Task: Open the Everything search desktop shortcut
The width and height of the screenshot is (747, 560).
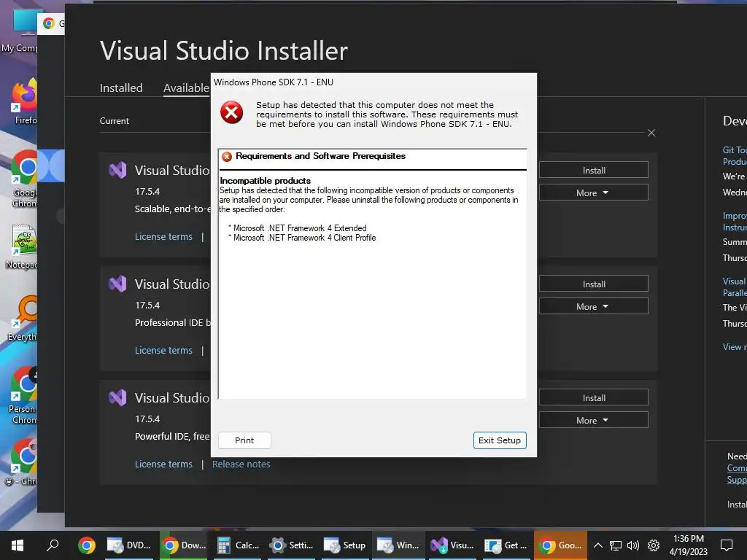Action: point(24,318)
